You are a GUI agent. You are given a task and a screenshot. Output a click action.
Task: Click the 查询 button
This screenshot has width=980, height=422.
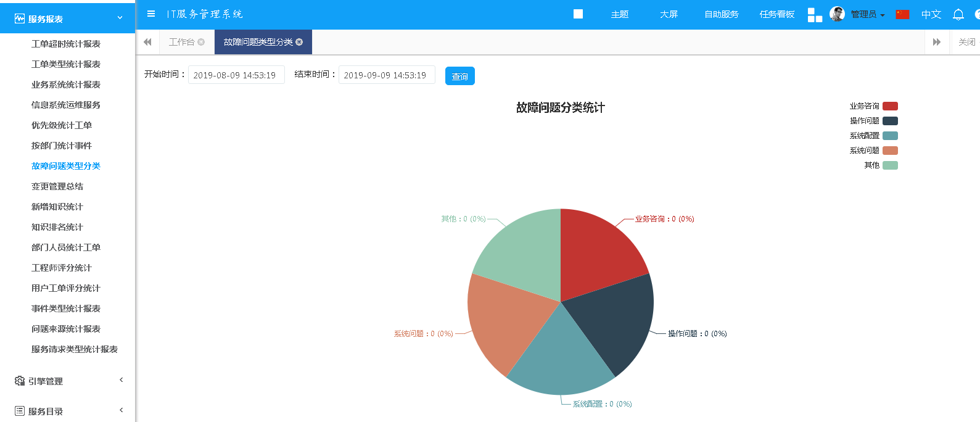(459, 76)
